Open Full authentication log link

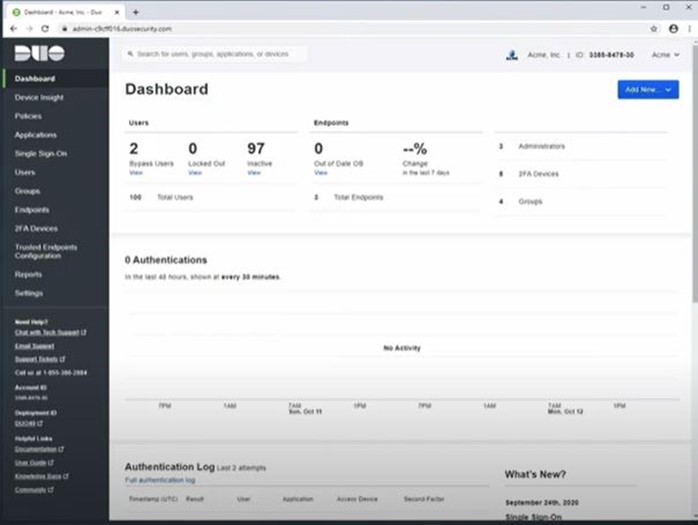160,480
